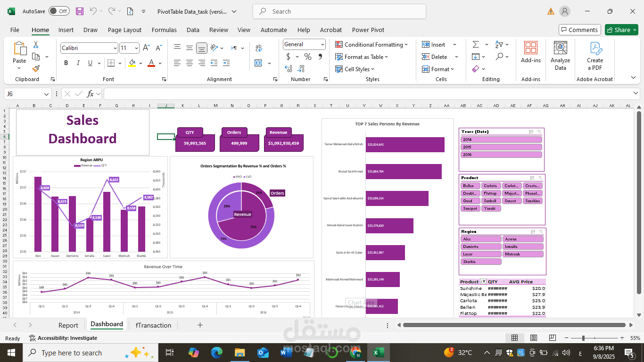Click the Add-ins ribbon icon
Image resolution: width=644 pixels, height=362 pixels.
pos(530,53)
